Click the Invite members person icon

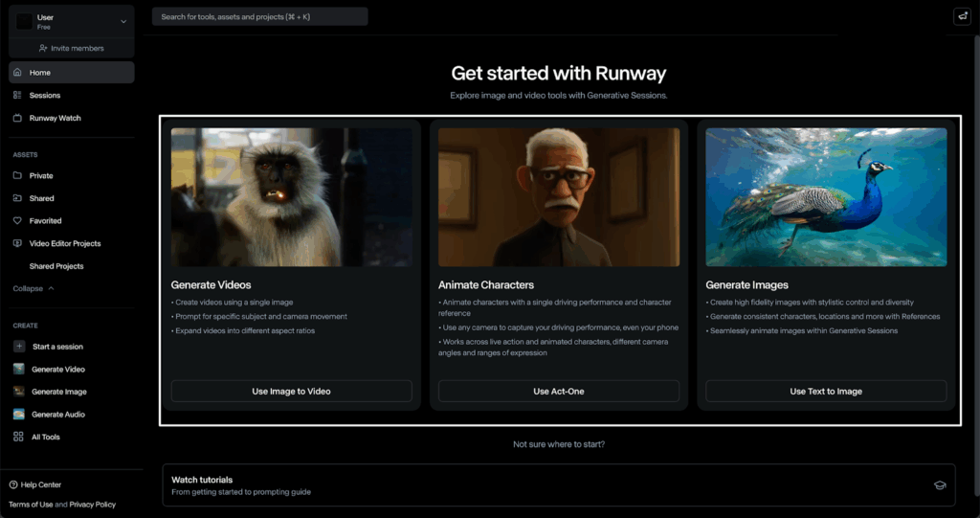(43, 48)
